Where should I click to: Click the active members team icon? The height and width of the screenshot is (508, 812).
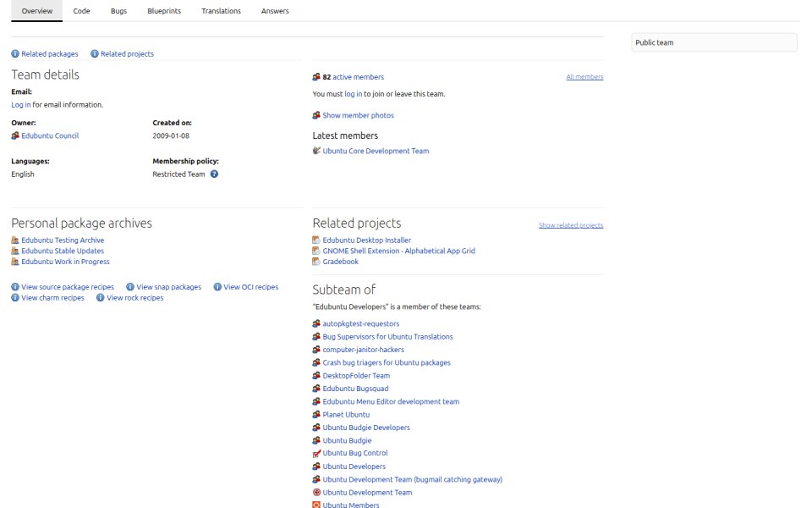[316, 77]
